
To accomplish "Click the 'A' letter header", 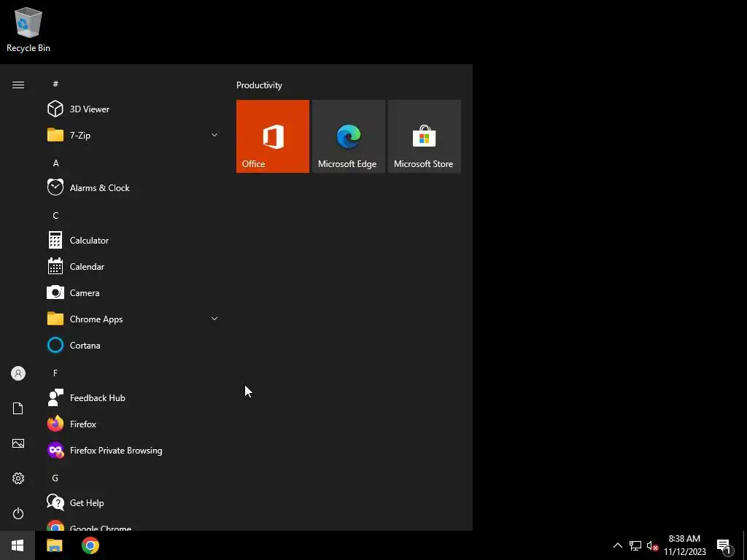I will click(x=55, y=163).
